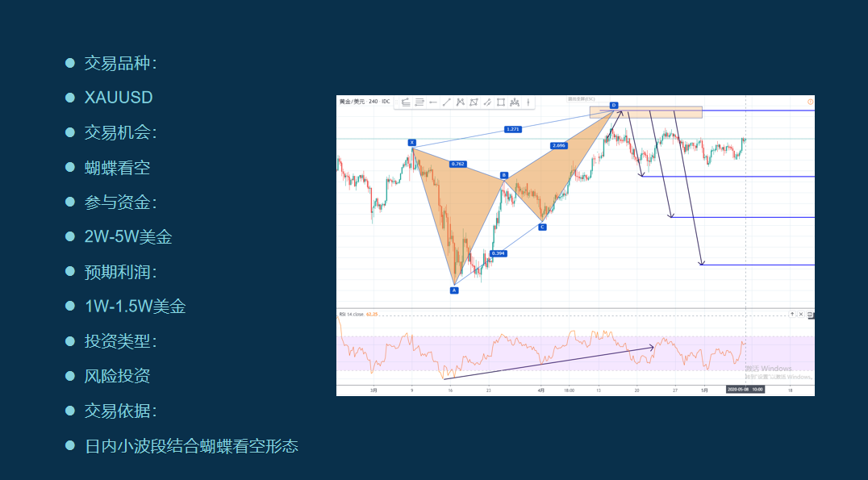Click the XAUUSD bullet text

coord(119,98)
